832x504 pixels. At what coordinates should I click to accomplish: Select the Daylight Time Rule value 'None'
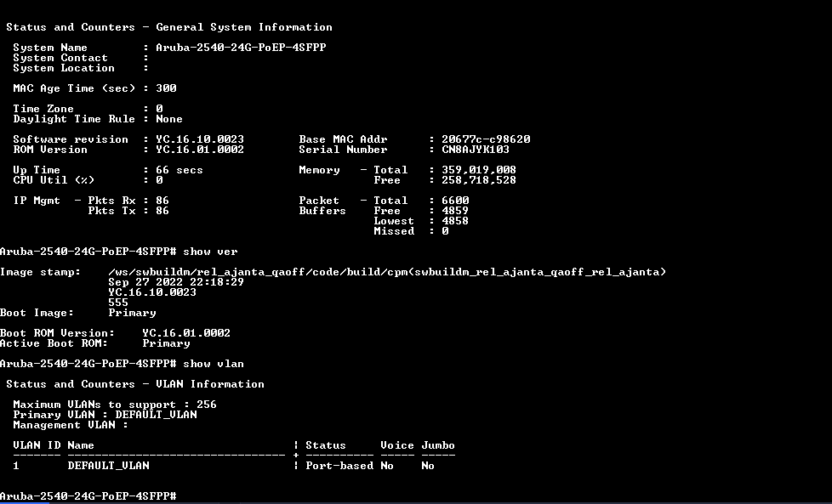point(169,119)
